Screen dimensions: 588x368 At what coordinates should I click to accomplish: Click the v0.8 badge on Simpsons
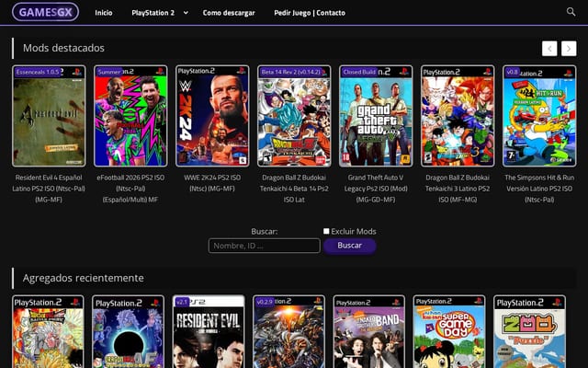coord(513,72)
